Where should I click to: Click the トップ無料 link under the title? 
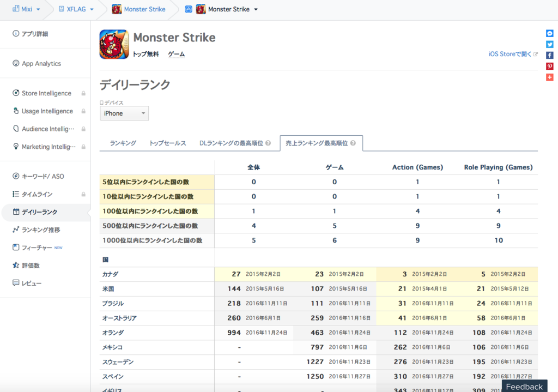[146, 54]
